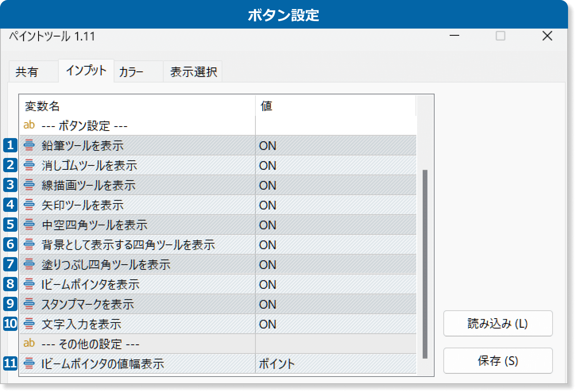
Task: Click the icon next to 矢印ツールを表示
Action: pos(29,205)
